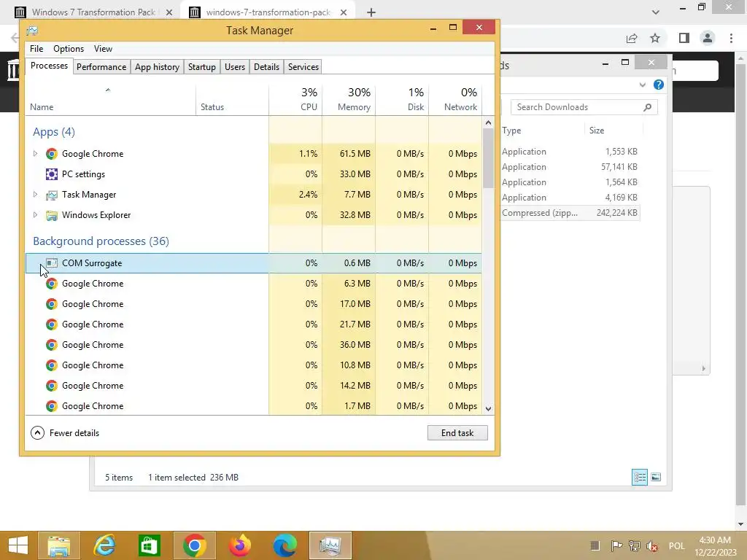Sort by the CPU column header
The width and height of the screenshot is (747, 560).
296,99
